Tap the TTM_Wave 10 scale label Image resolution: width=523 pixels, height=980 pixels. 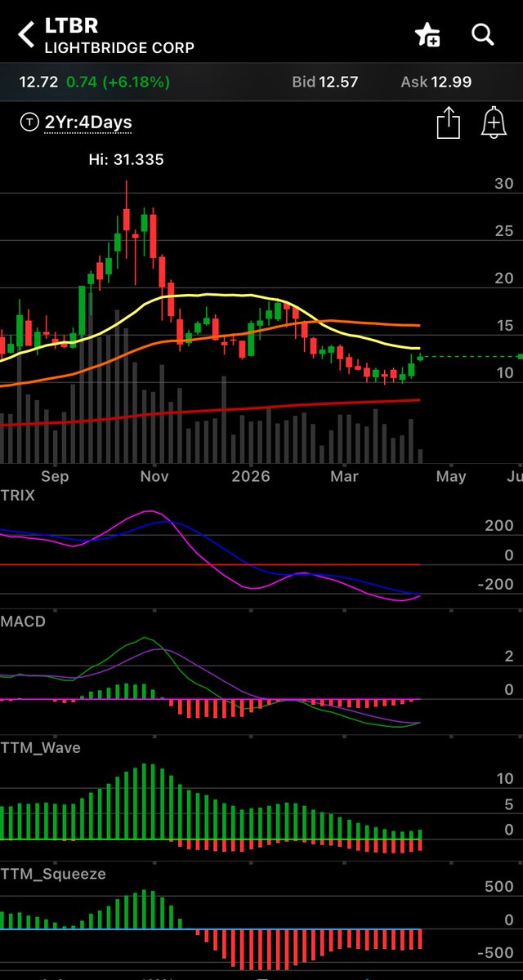point(505,778)
